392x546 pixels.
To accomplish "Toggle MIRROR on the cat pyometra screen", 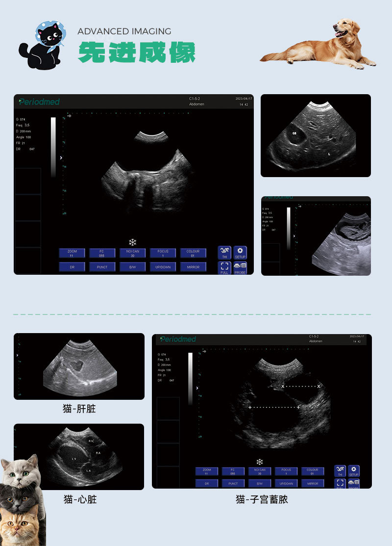I will (313, 483).
